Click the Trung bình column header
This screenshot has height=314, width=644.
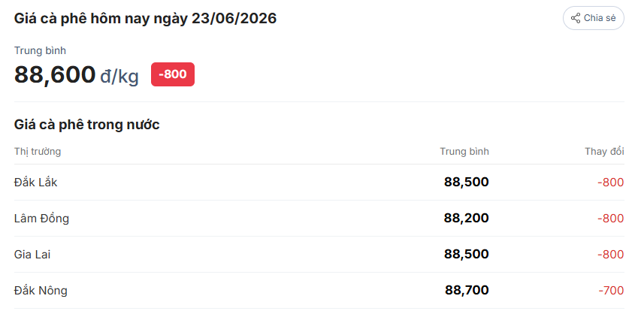tap(464, 152)
